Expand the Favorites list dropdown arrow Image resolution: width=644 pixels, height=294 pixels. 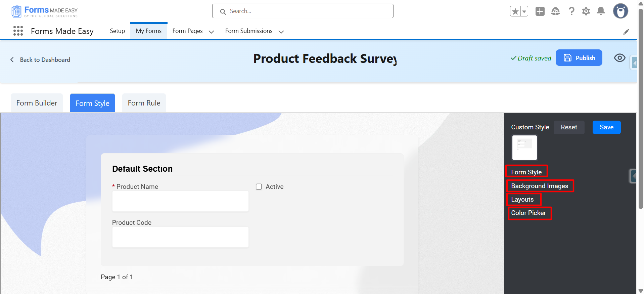pos(524,11)
